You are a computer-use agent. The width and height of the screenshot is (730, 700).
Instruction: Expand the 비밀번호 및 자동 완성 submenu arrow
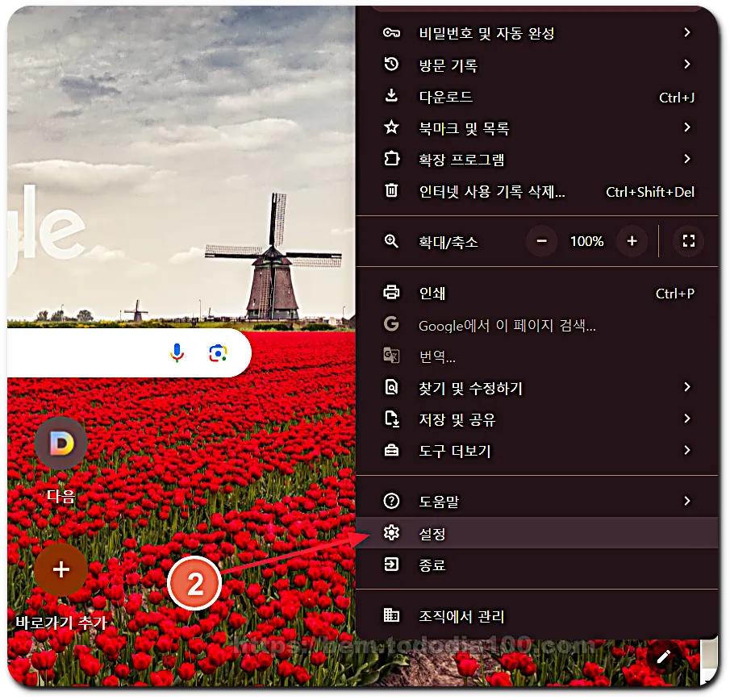click(687, 32)
